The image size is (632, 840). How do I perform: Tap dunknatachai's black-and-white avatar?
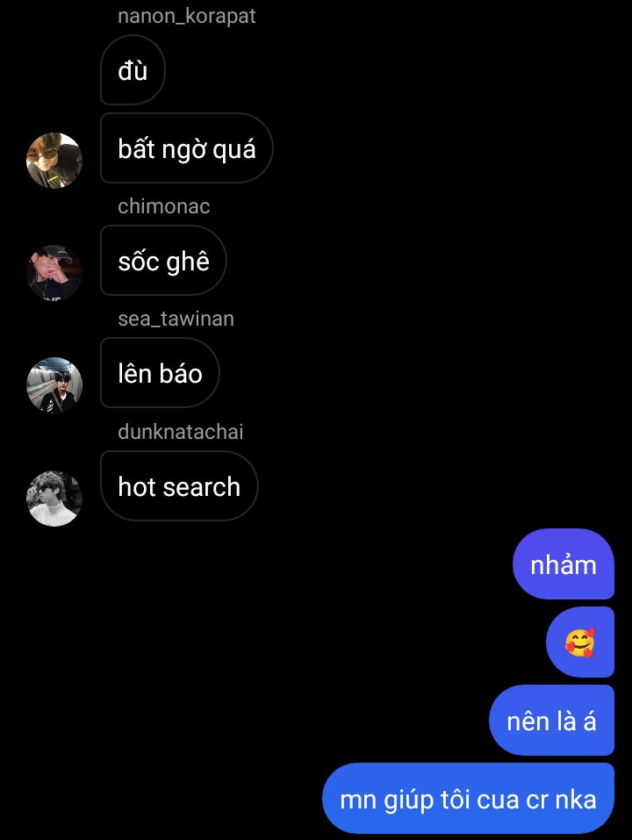[x=54, y=499]
